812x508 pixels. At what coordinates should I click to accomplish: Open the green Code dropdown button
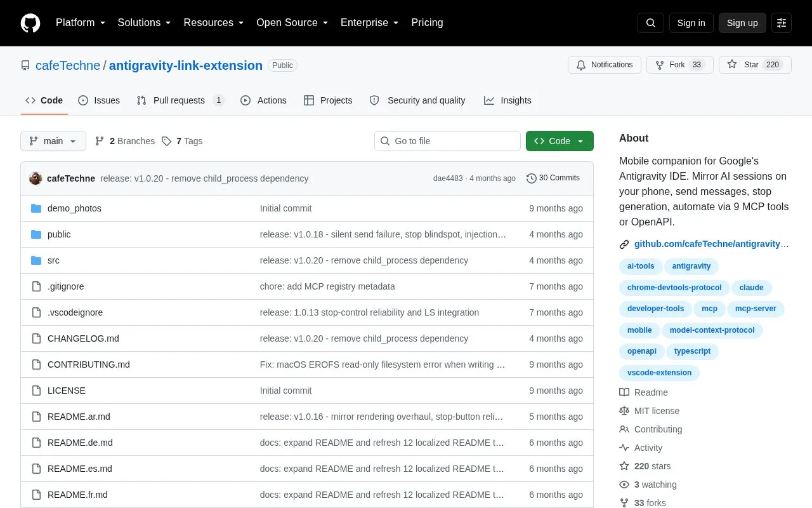coord(560,141)
